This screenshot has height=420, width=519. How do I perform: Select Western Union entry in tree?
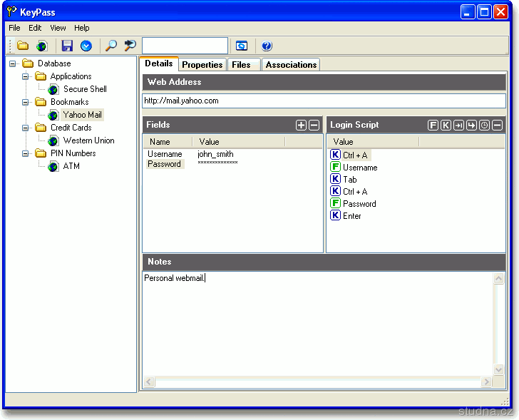point(88,140)
